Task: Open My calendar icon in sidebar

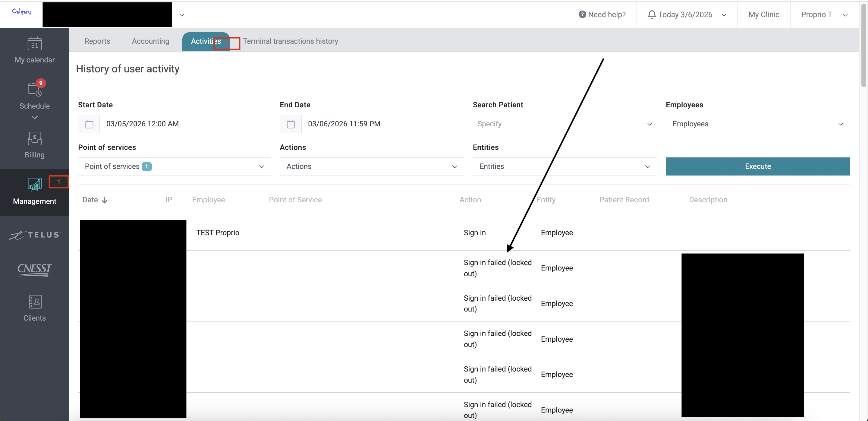Action: (x=34, y=44)
